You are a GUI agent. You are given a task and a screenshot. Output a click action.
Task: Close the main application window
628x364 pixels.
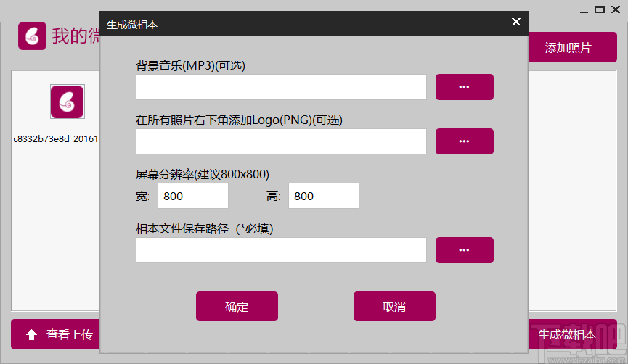[616, 9]
